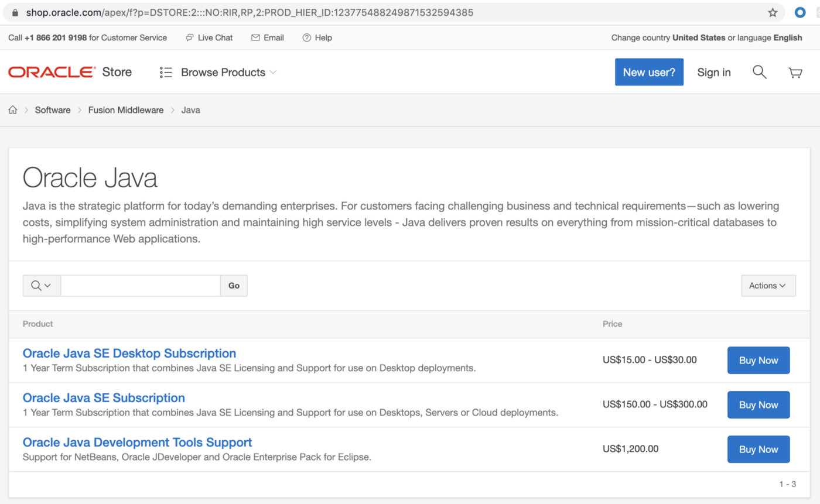Click the Oracle logo
This screenshot has height=504, width=820.
52,72
